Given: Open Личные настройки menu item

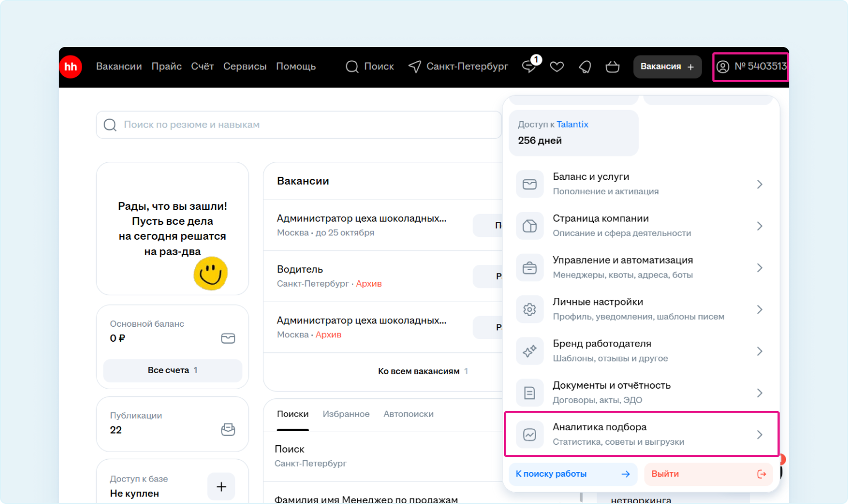Looking at the screenshot, I should click(x=641, y=309).
